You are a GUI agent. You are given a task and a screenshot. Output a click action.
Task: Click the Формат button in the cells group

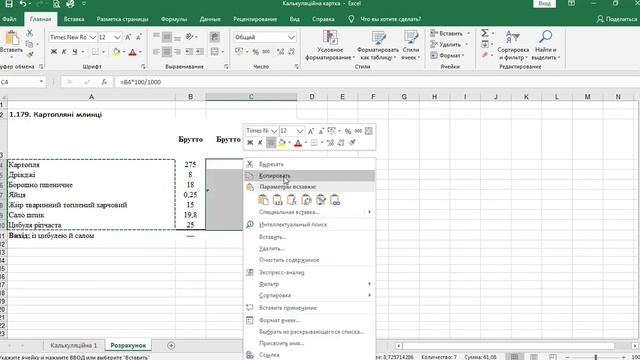448,55
